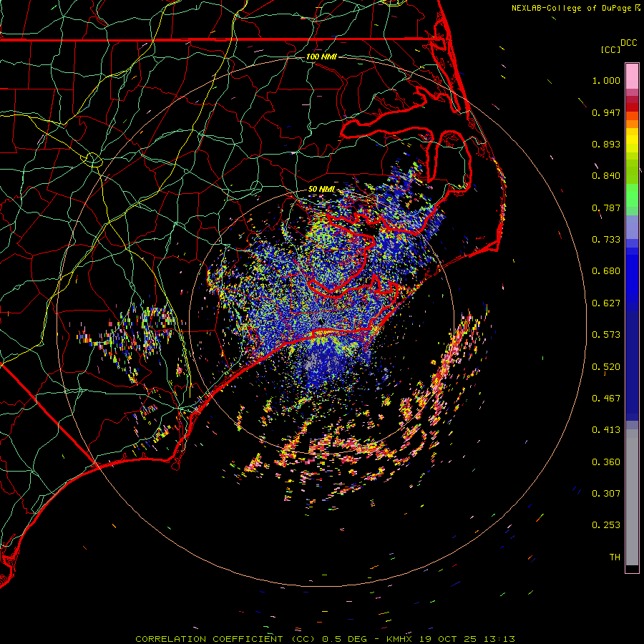The image size is (644, 644).
Task: Click the 0.733 color bar value label
Action: click(606, 240)
